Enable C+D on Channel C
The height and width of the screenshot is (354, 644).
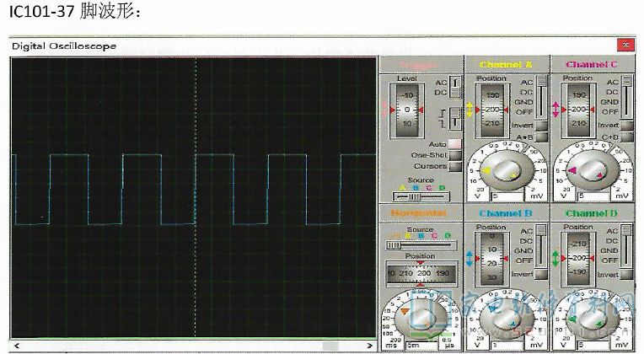point(627,136)
